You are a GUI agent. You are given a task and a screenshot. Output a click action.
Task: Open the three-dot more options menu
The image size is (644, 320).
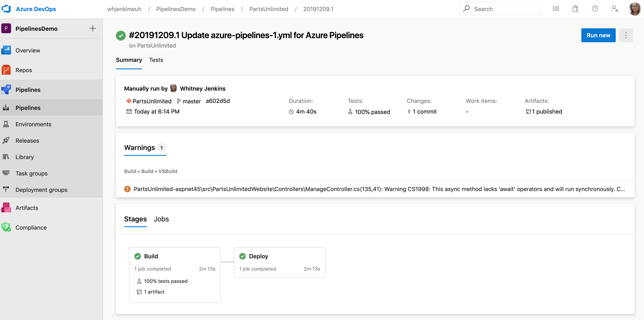coord(626,35)
